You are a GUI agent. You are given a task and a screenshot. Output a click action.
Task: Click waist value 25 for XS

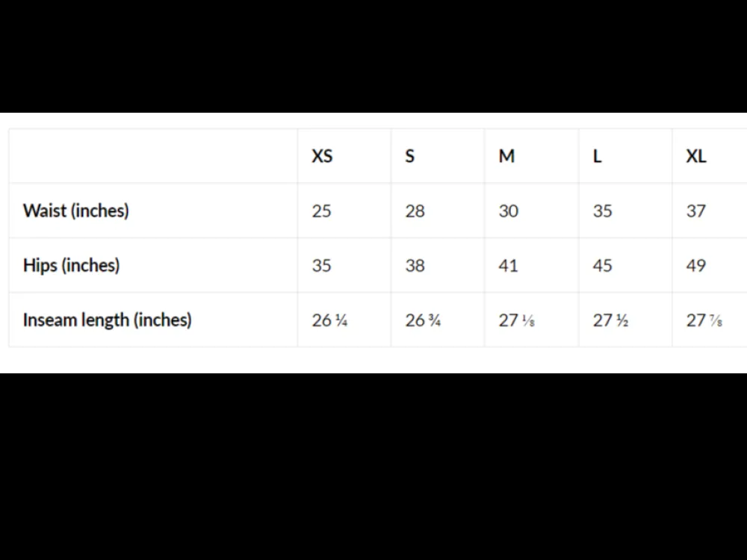pos(321,211)
